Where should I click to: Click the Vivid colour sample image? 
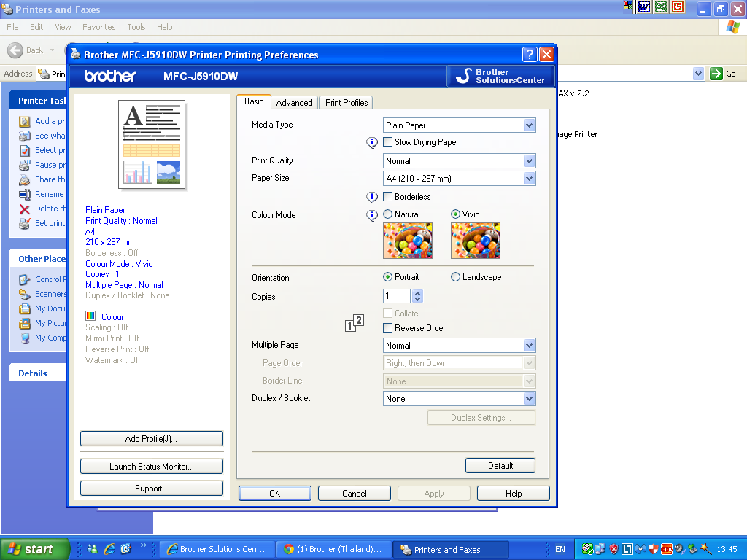pyautogui.click(x=476, y=241)
